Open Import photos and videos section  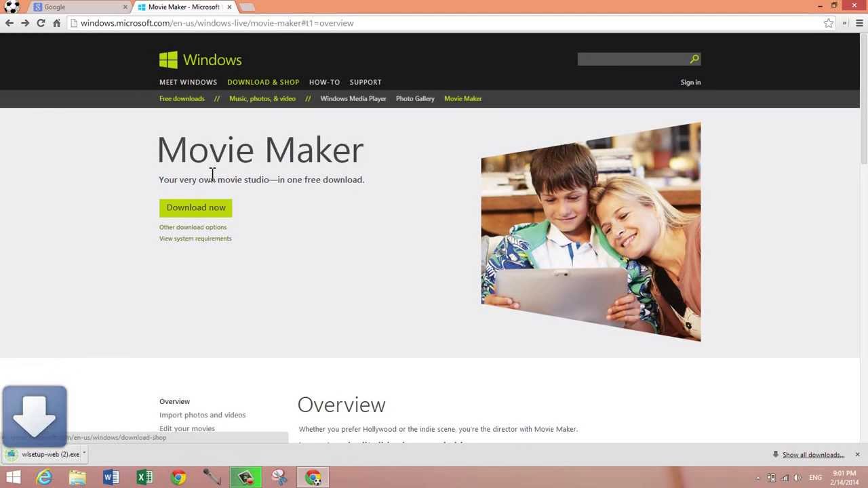202,415
